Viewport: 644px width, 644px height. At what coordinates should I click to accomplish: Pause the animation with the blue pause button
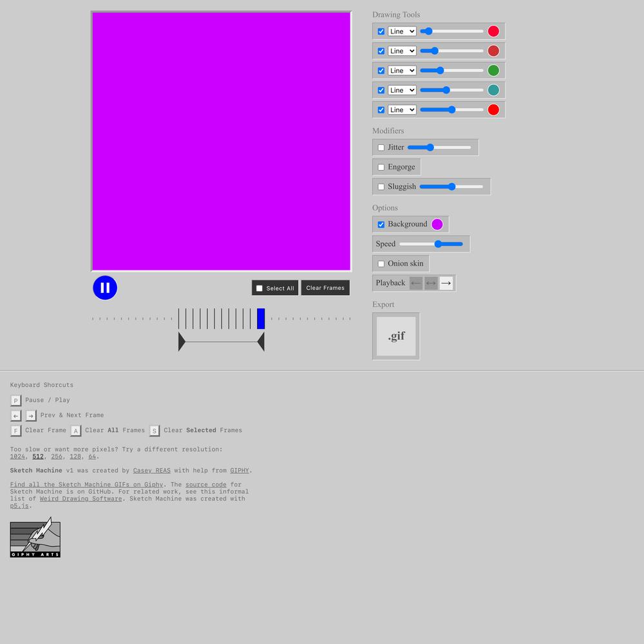(105, 287)
